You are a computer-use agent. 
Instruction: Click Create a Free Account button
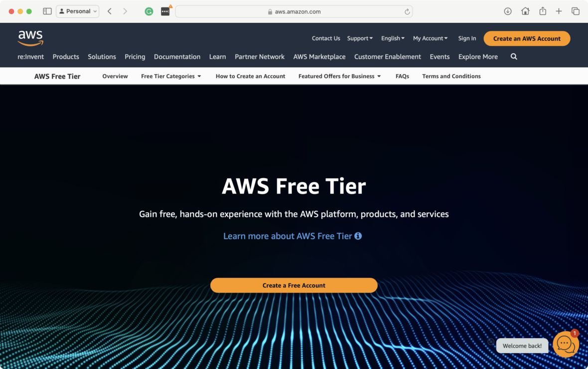point(294,285)
